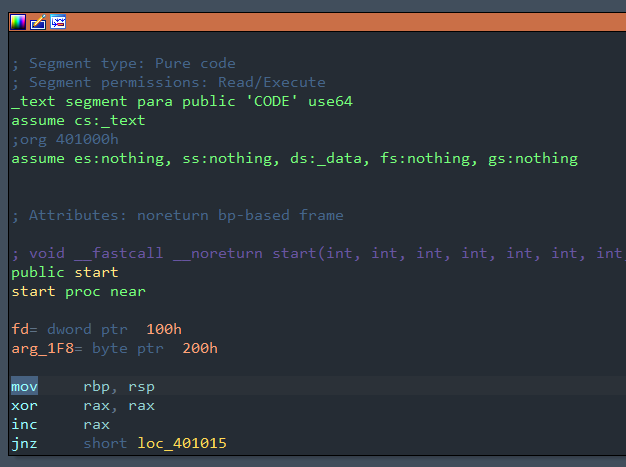Click the 200h offset value
Image resolution: width=626 pixels, height=467 pixels.
click(200, 349)
